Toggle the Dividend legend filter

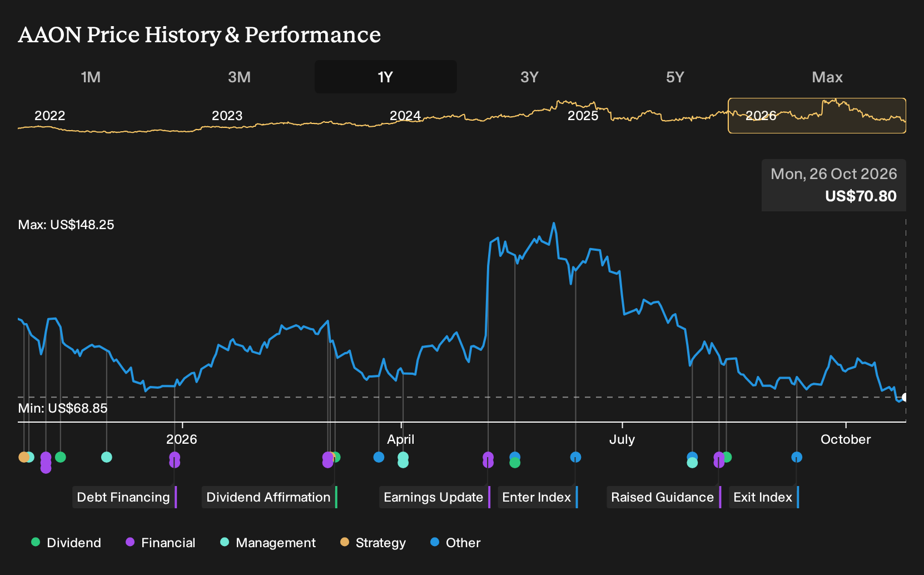67,543
